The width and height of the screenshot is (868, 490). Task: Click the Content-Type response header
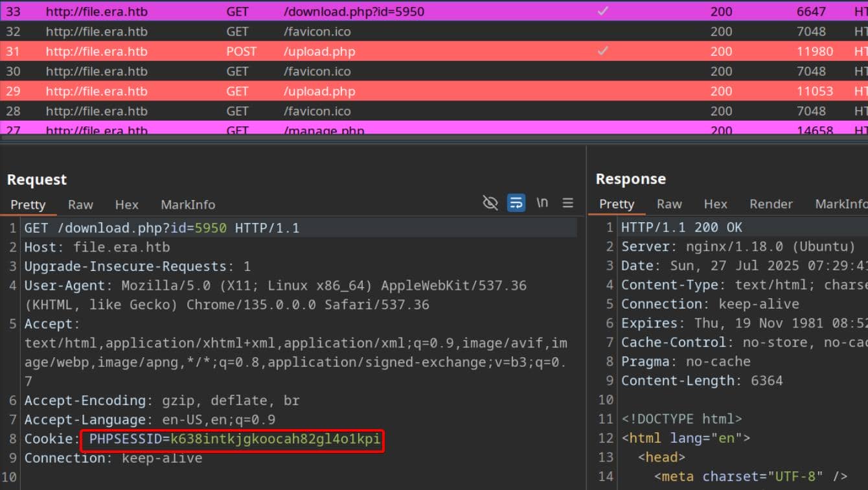[x=744, y=285]
